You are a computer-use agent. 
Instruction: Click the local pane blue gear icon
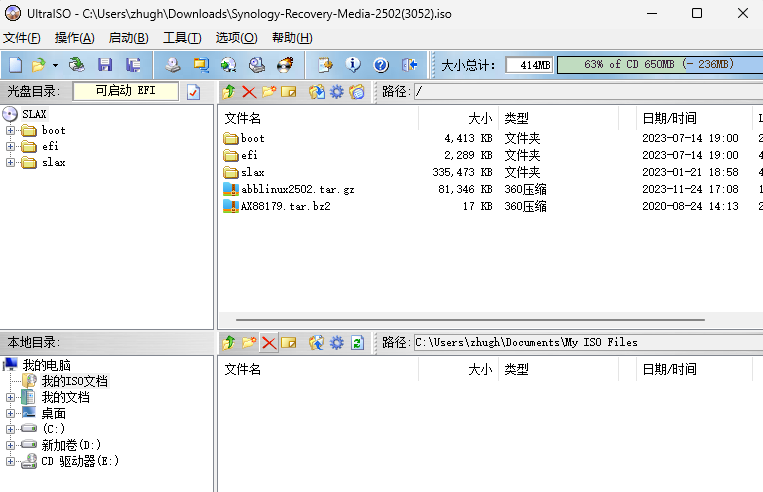click(337, 343)
